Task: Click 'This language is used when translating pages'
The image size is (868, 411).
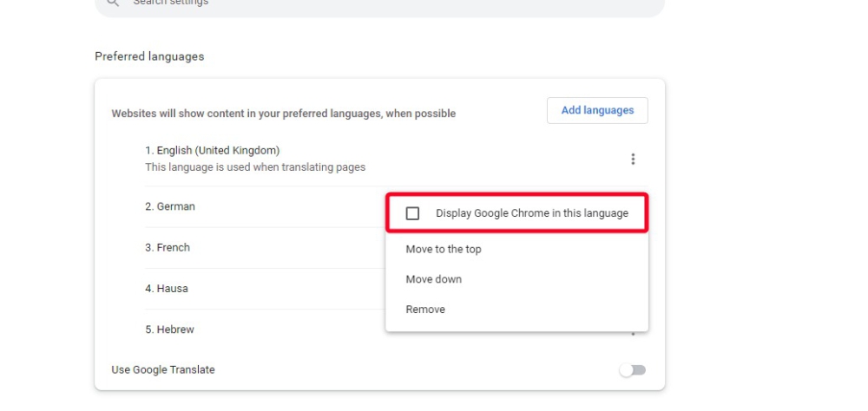Action: 255,167
